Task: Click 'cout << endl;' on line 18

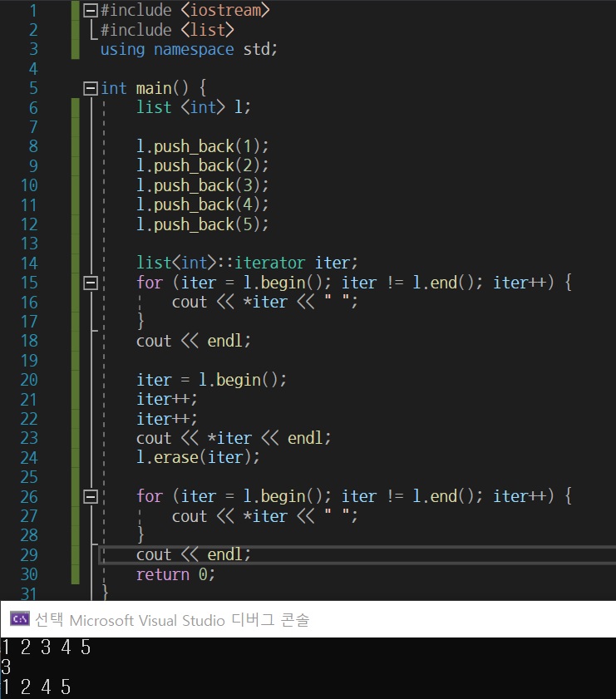Action: (x=194, y=341)
